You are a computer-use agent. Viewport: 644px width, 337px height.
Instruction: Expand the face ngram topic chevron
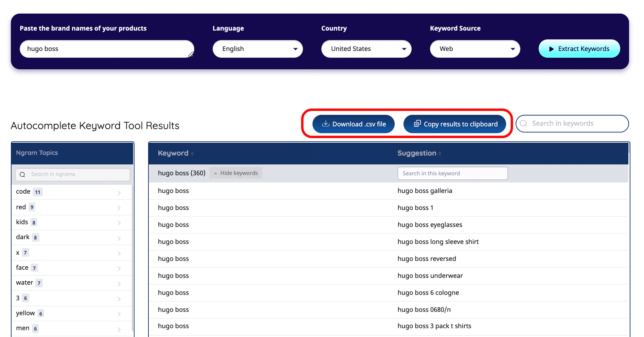pyautogui.click(x=119, y=268)
